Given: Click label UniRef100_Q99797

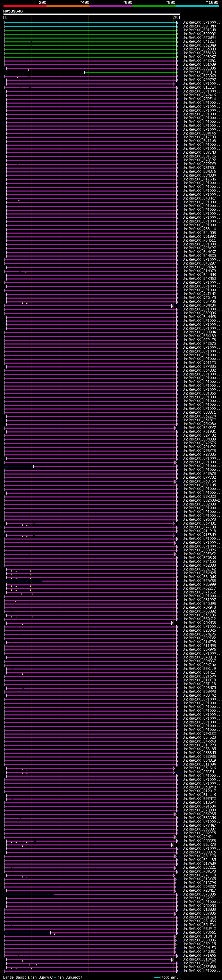Looking at the screenshot, I should pyautogui.click(x=199, y=80).
